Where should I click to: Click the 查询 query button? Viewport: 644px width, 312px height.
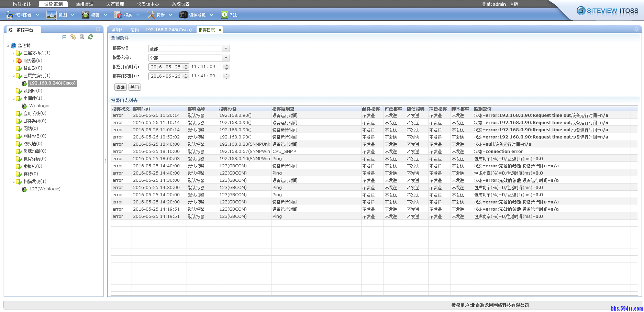tap(120, 87)
